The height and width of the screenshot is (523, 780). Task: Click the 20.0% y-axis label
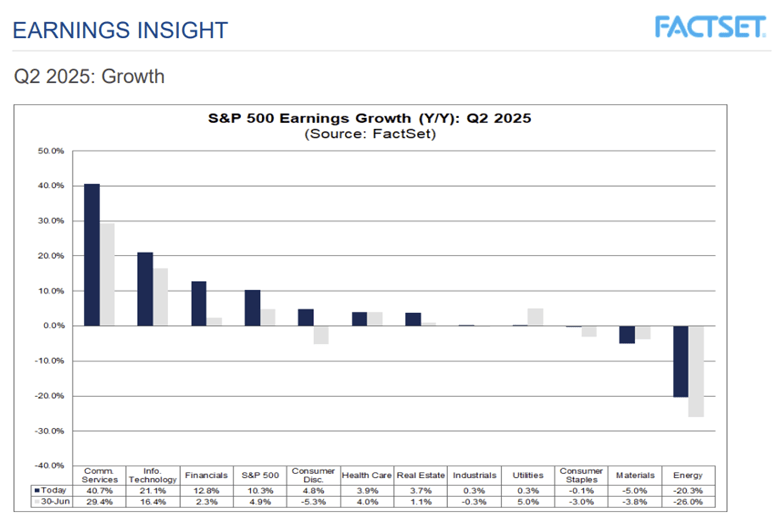(x=51, y=256)
